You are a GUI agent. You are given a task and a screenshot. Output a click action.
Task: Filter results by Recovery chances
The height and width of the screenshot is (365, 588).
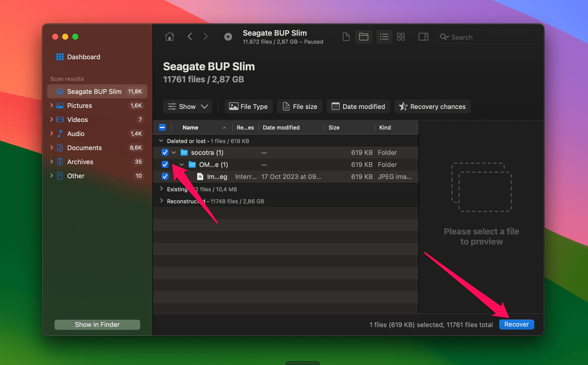(432, 106)
